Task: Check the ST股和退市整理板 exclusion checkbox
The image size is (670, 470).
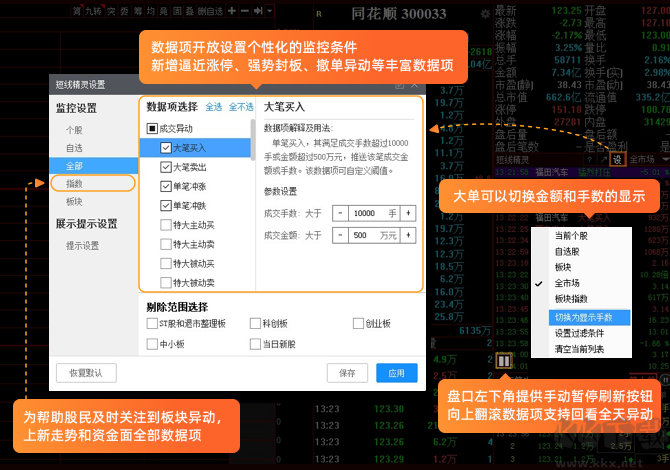Action: point(152,323)
